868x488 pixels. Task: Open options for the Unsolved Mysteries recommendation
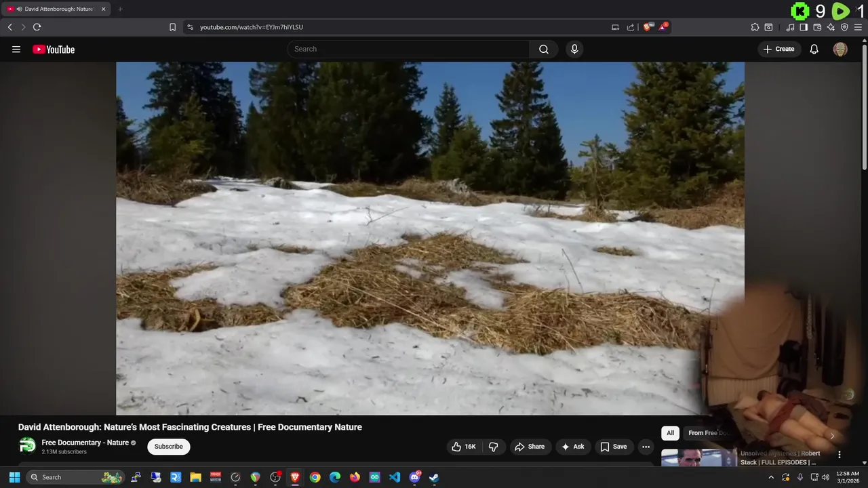pyautogui.click(x=840, y=455)
